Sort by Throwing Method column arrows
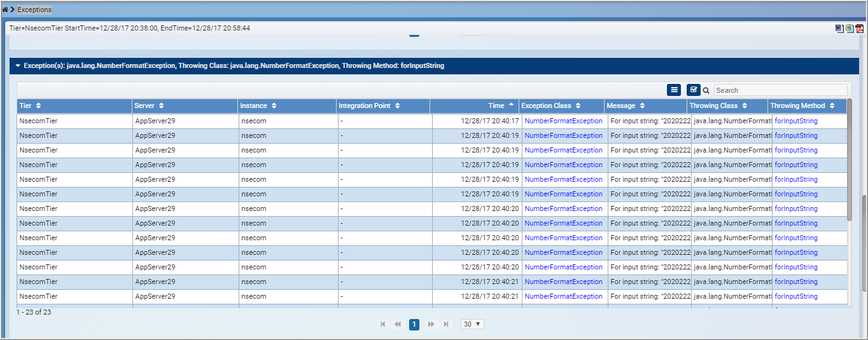The width and height of the screenshot is (868, 340). coord(831,105)
